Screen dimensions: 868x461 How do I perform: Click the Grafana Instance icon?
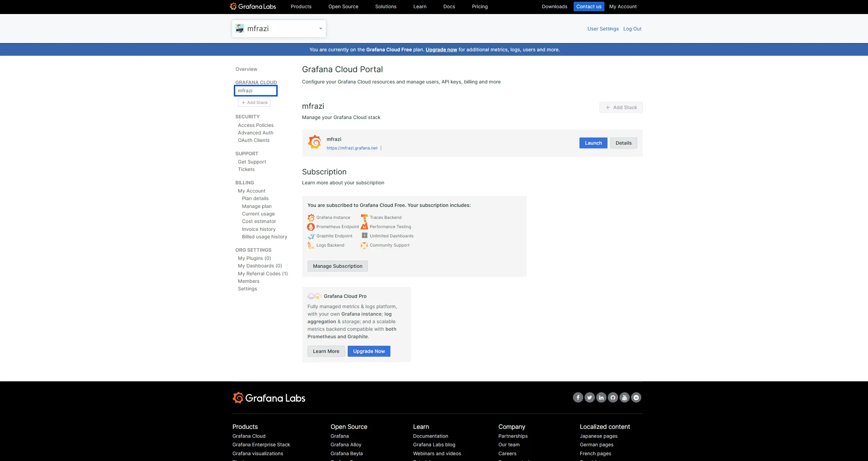click(x=311, y=218)
